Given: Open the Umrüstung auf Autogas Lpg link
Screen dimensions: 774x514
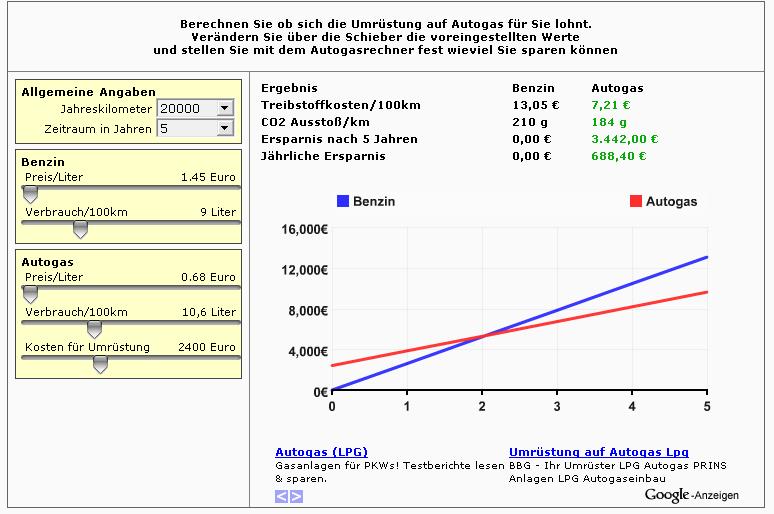Looking at the screenshot, I should point(598,452).
